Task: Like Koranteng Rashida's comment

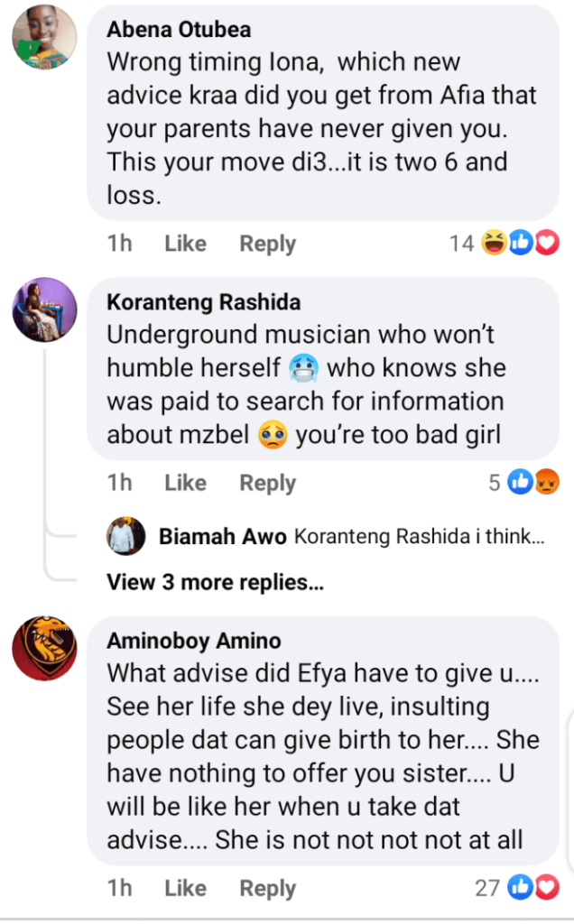Action: [186, 483]
